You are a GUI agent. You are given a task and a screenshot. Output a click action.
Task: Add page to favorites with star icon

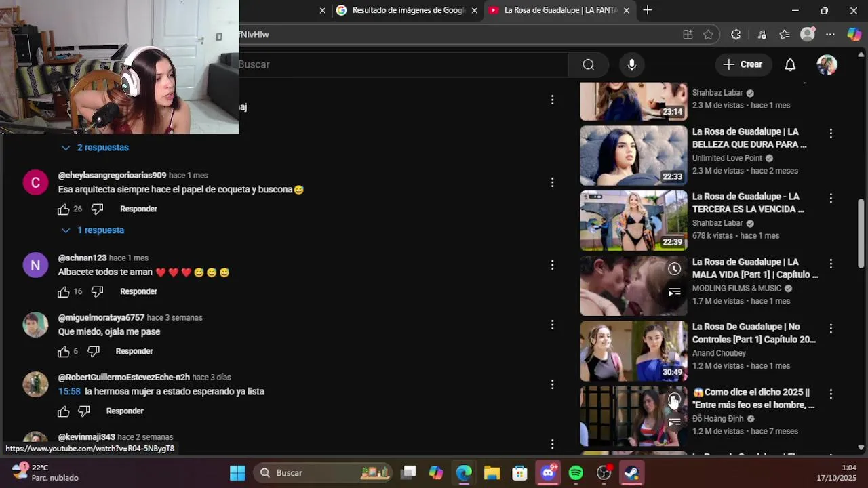[x=708, y=35]
